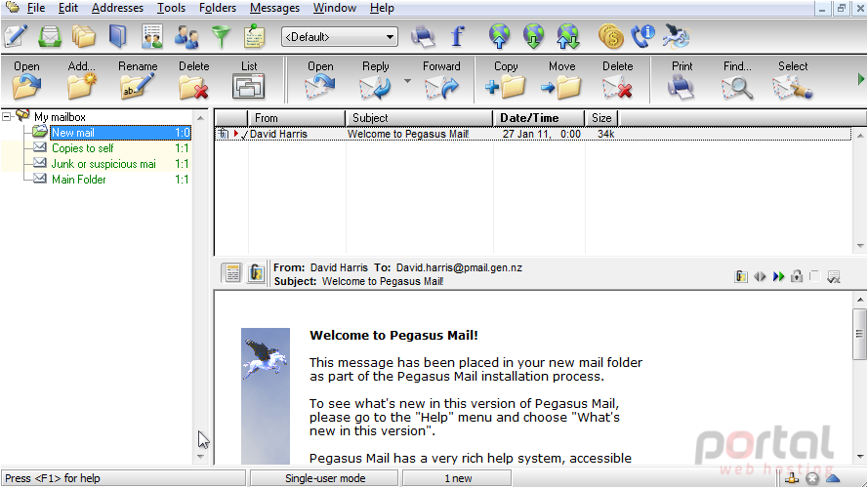Click the check-and-cross document icon
The height and width of the screenshot is (488, 868).
834,276
